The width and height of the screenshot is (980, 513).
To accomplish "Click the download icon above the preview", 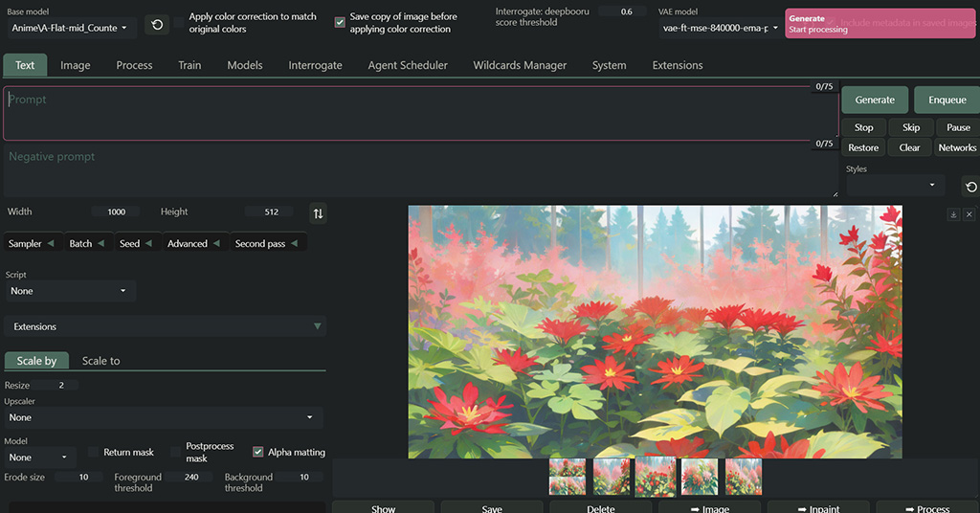I will click(953, 215).
